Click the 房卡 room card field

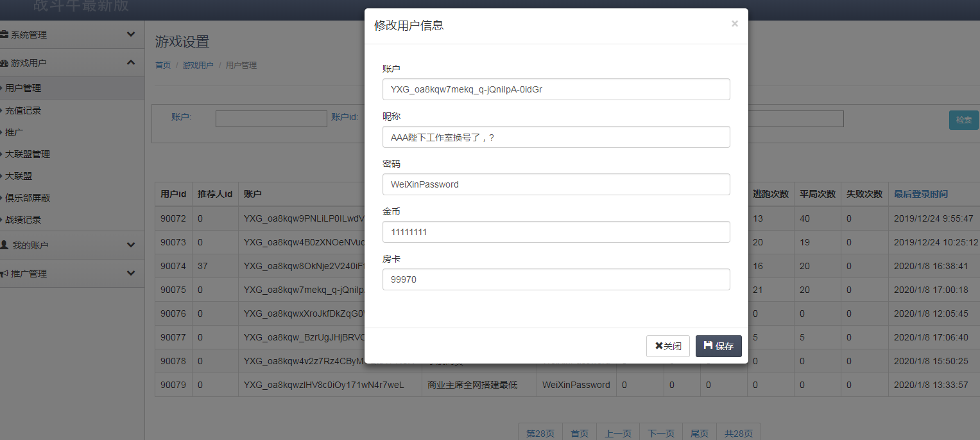556,279
